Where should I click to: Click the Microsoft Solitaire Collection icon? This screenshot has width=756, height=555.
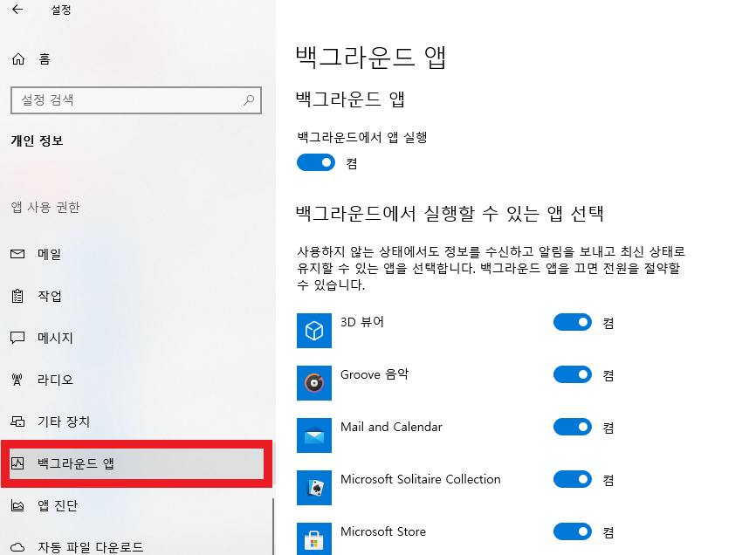[x=314, y=488]
